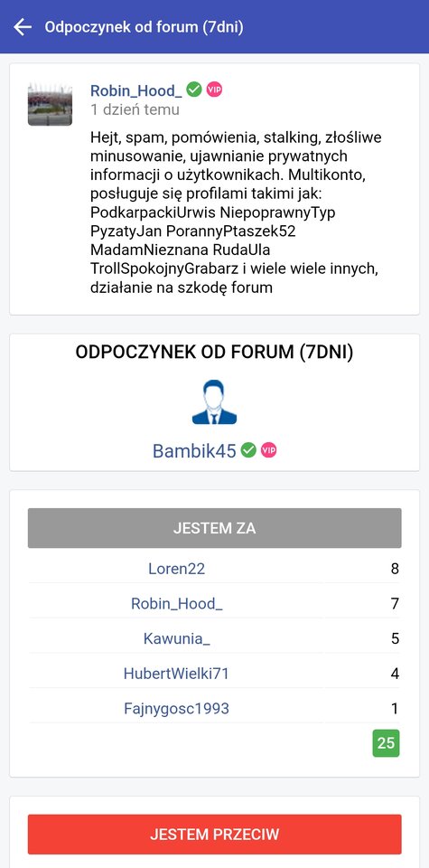Go back using the arrow icon

(23, 26)
